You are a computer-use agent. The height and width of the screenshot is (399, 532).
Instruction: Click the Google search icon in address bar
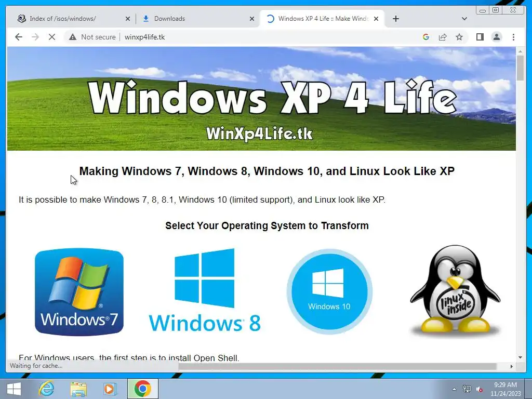point(426,37)
